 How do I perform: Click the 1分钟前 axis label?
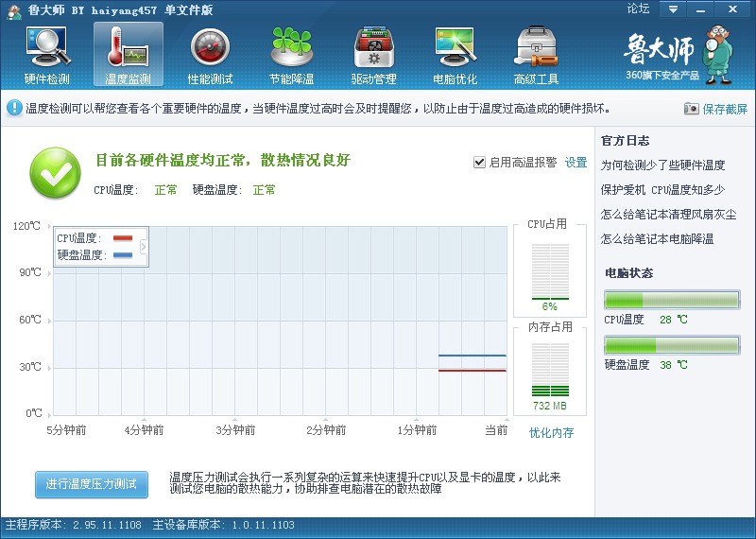pyautogui.click(x=417, y=430)
